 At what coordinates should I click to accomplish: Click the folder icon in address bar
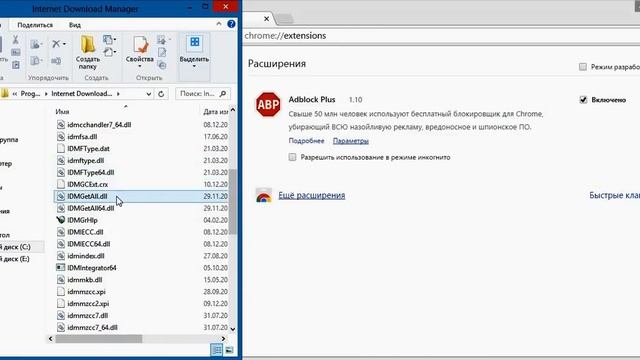click(x=4, y=93)
